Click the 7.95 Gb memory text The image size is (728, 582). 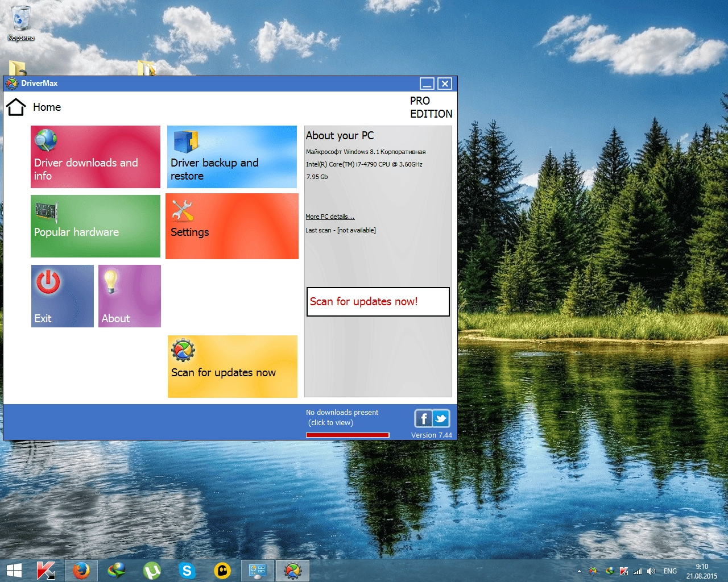[317, 177]
